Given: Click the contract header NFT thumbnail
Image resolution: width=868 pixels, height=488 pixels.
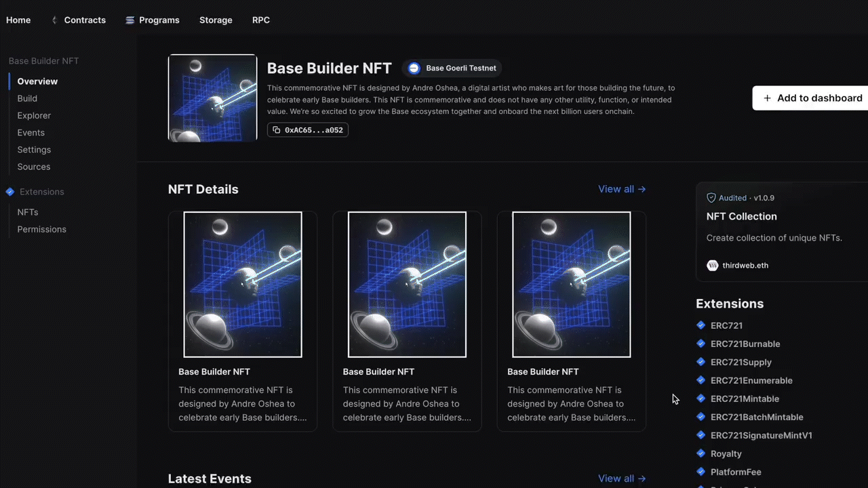Looking at the screenshot, I should coord(213,98).
